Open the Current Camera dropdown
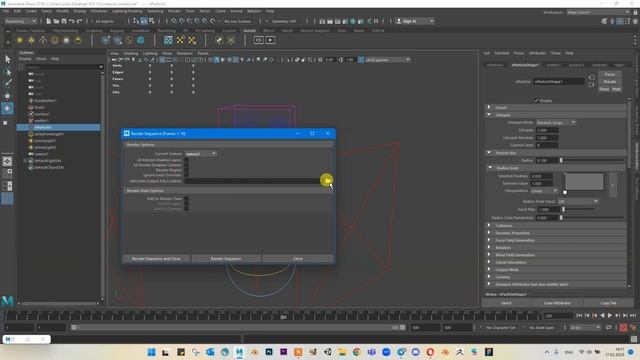Viewport: 640px width, 360px height. click(200, 153)
